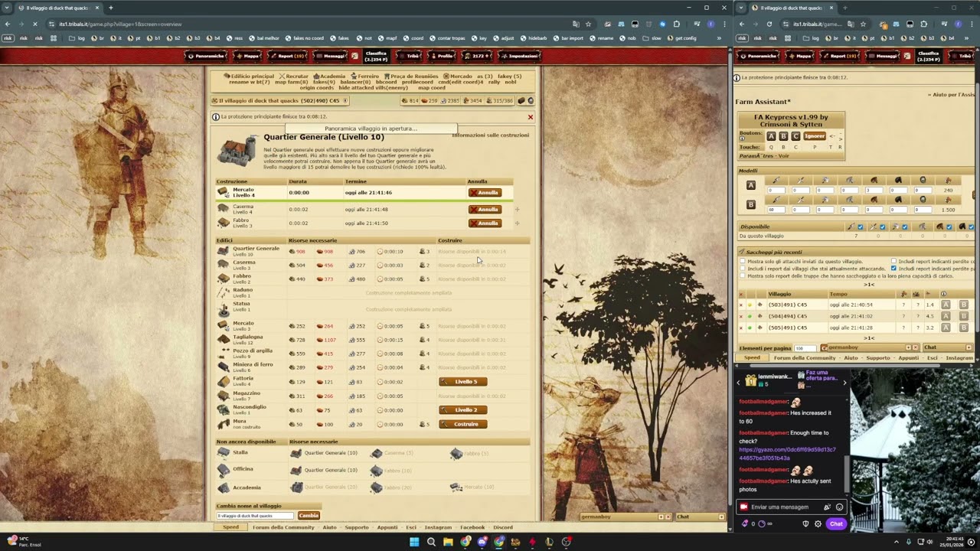
Task: Click Quartier Generale building icon in Edifici list
Action: [223, 251]
